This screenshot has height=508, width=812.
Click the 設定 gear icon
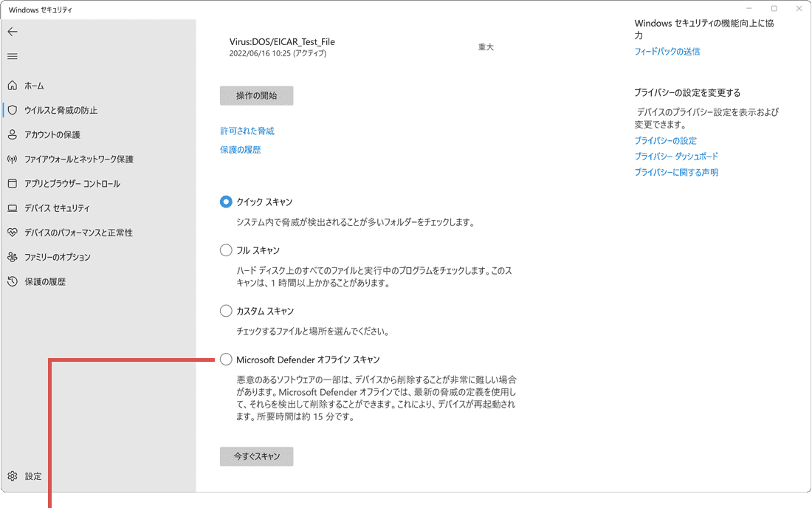click(13, 476)
